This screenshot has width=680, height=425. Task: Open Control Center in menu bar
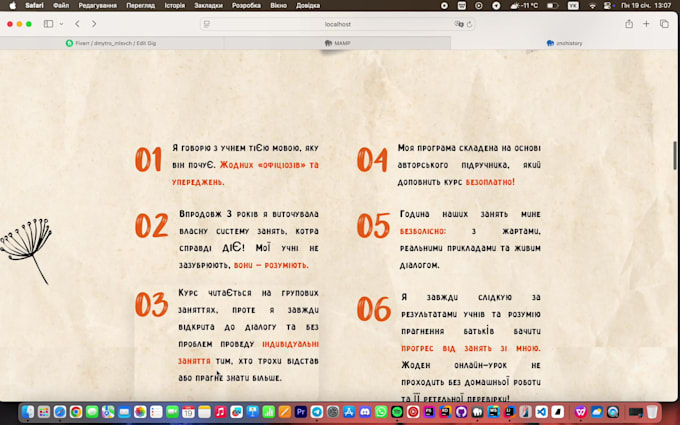coord(608,6)
